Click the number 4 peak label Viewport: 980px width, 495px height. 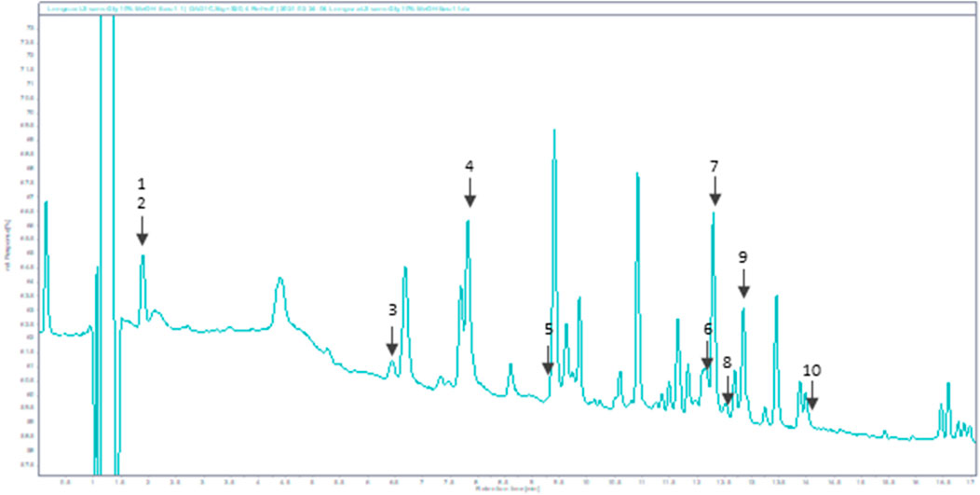click(x=470, y=166)
